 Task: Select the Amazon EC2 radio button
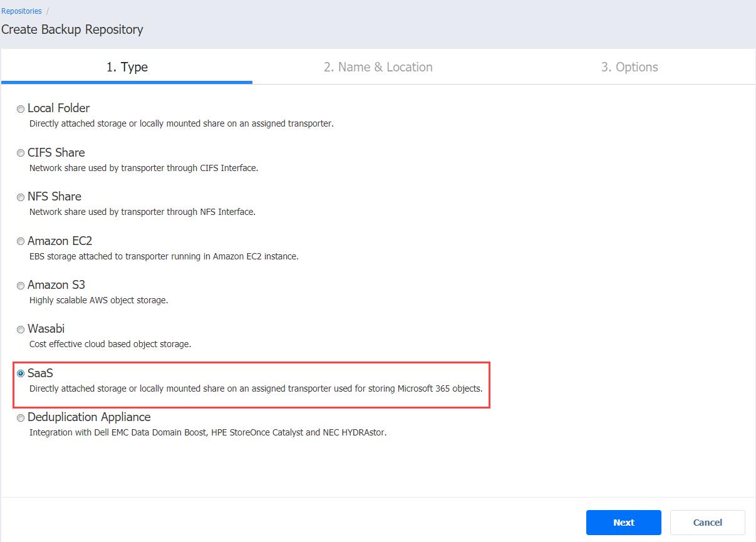(21, 242)
